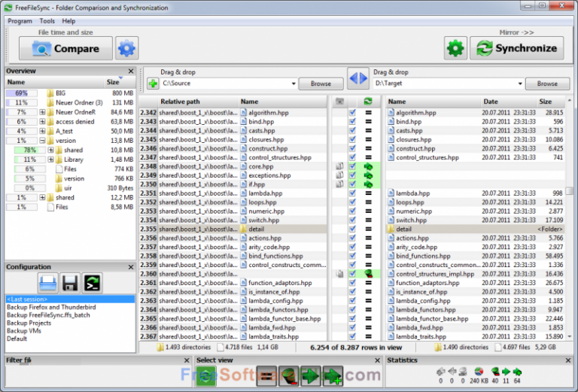Click the scroll down arrow of file list

(x=570, y=336)
